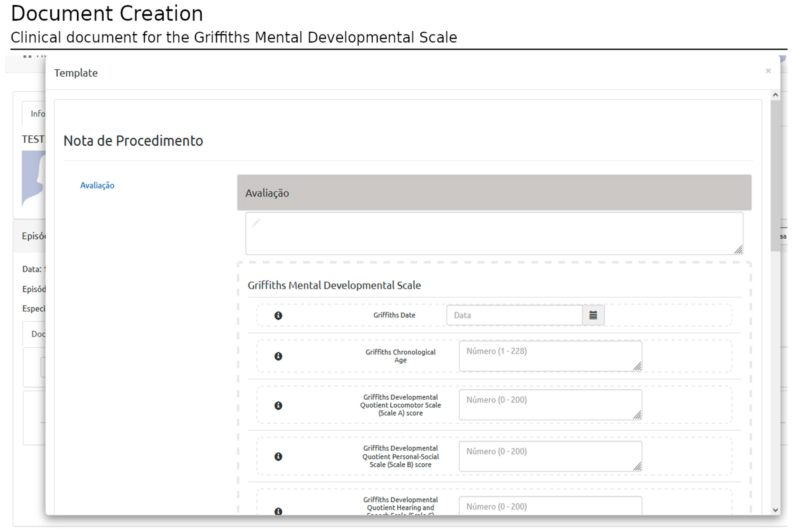Click info icon beside Griffiths Chronological Age
This screenshot has height=532, width=792.
(278, 356)
